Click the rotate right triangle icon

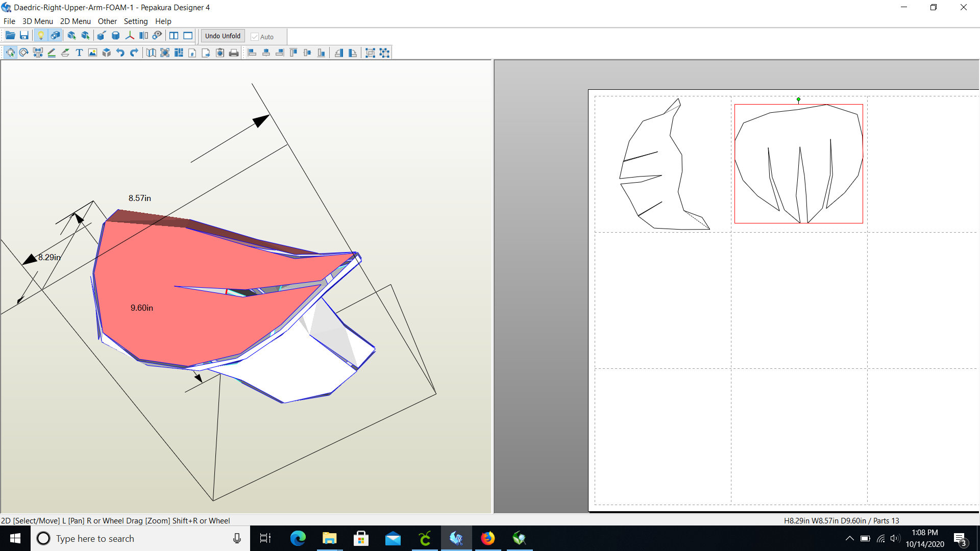(353, 53)
